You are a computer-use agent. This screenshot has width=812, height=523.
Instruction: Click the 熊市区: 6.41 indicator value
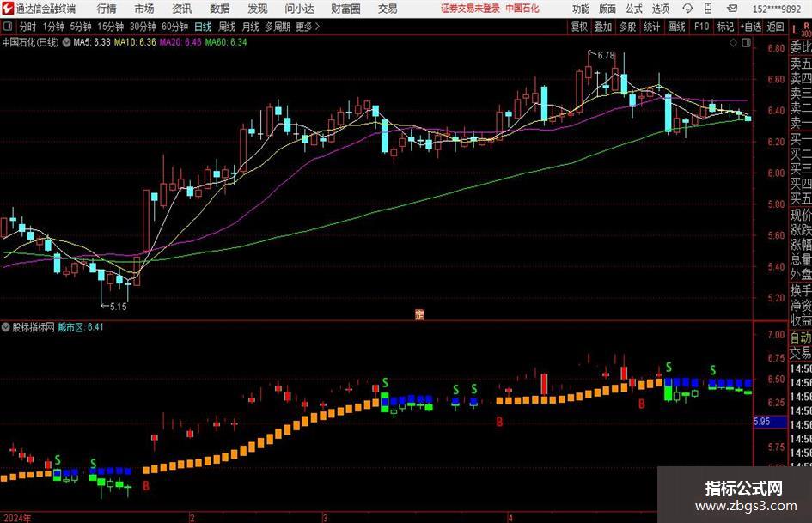(x=80, y=327)
